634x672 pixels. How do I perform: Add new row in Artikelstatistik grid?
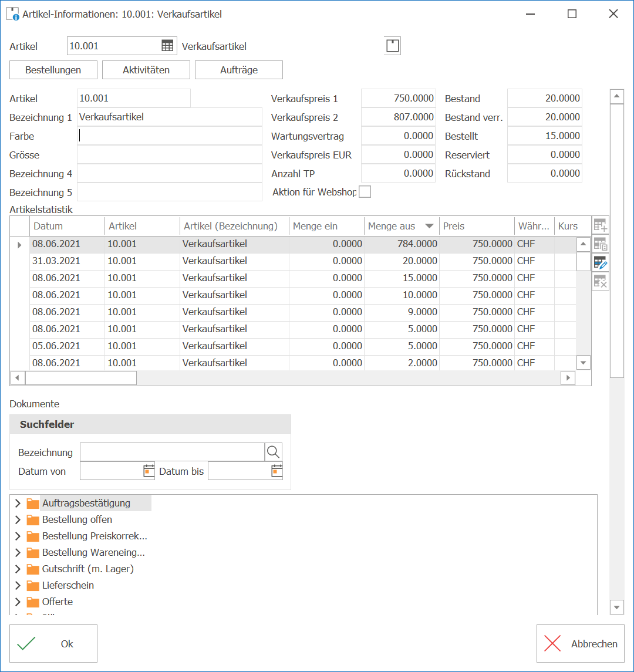[x=600, y=225]
